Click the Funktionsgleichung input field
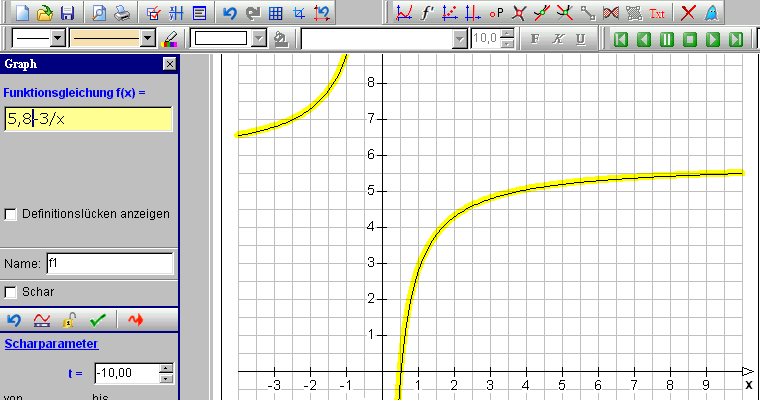Image resolution: width=760 pixels, height=400 pixels. coord(88,119)
